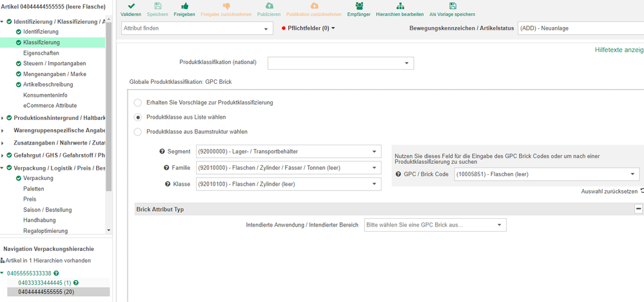Open Verpackung tree item
This screenshot has height=302, width=644.
[38, 178]
